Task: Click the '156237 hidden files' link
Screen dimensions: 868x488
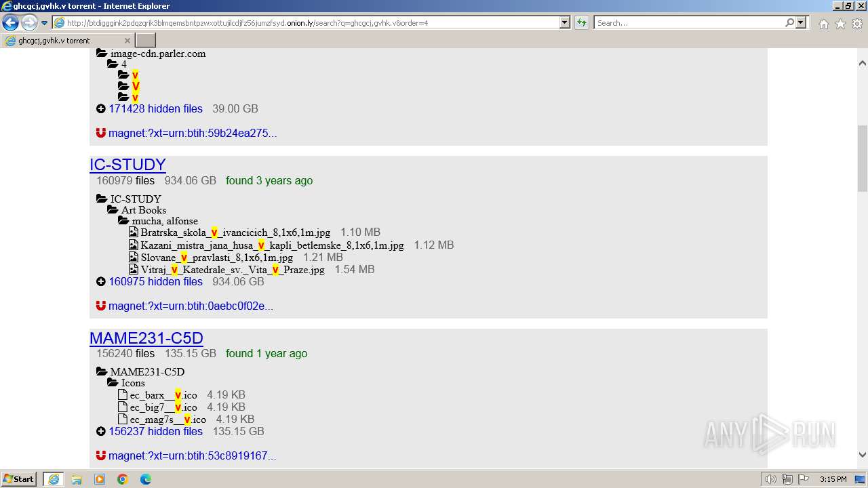Action: 155,431
